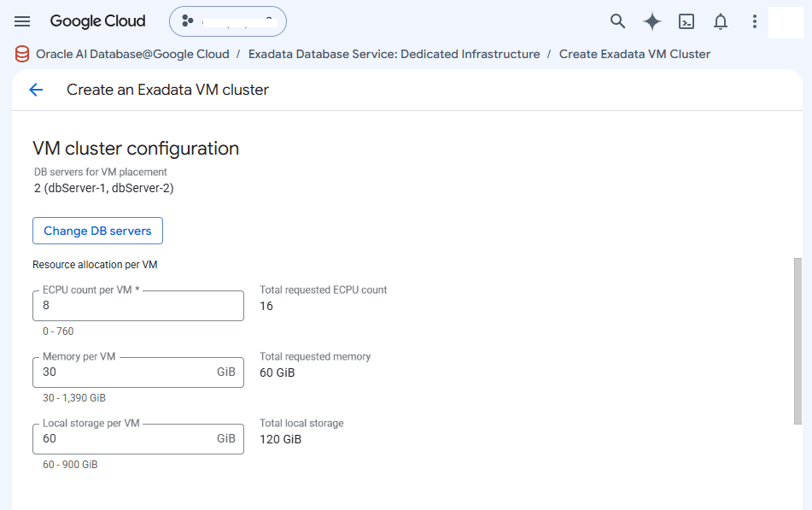The height and width of the screenshot is (510, 812).
Task: Activate Cloud Shell terminal icon
Action: (686, 21)
